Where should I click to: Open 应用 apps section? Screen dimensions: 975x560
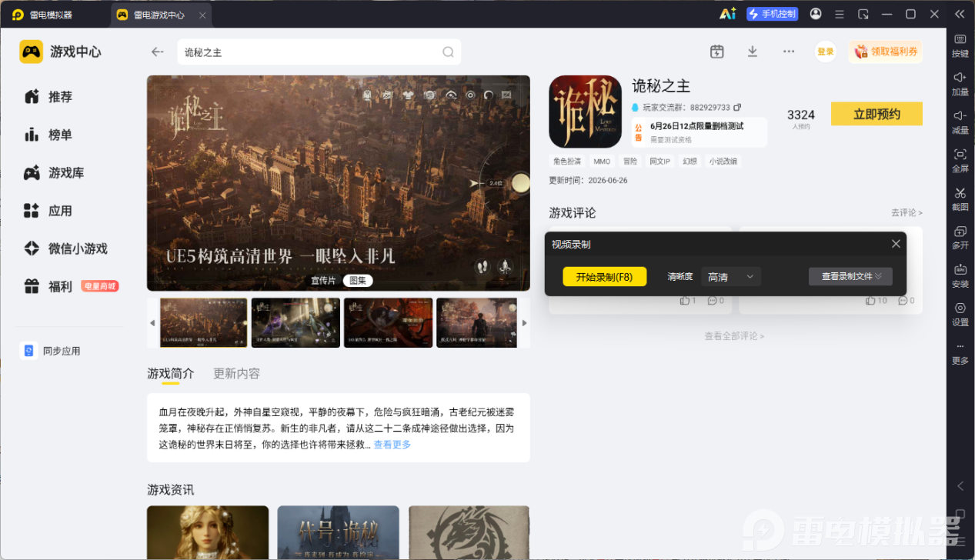point(48,211)
